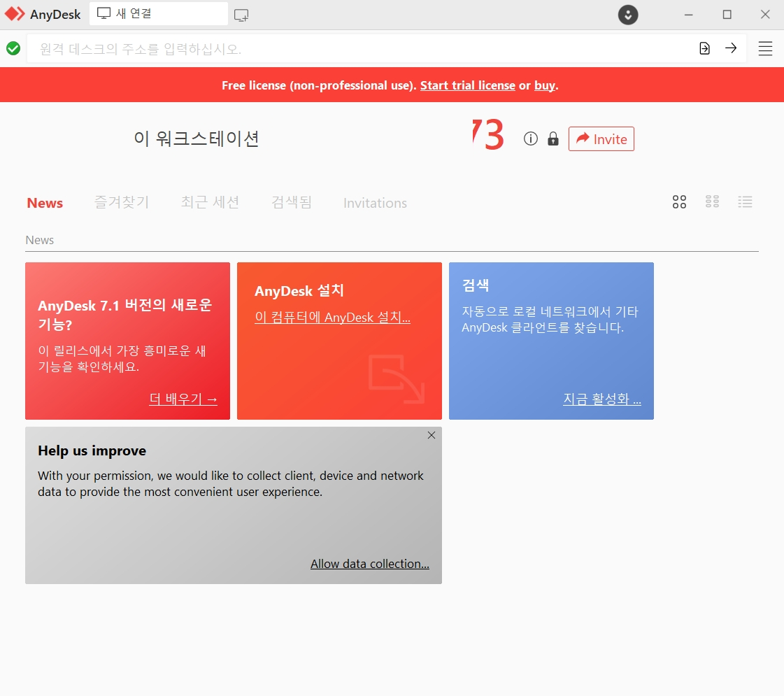
Task: Click the Help us improve heading
Action: coord(92,450)
